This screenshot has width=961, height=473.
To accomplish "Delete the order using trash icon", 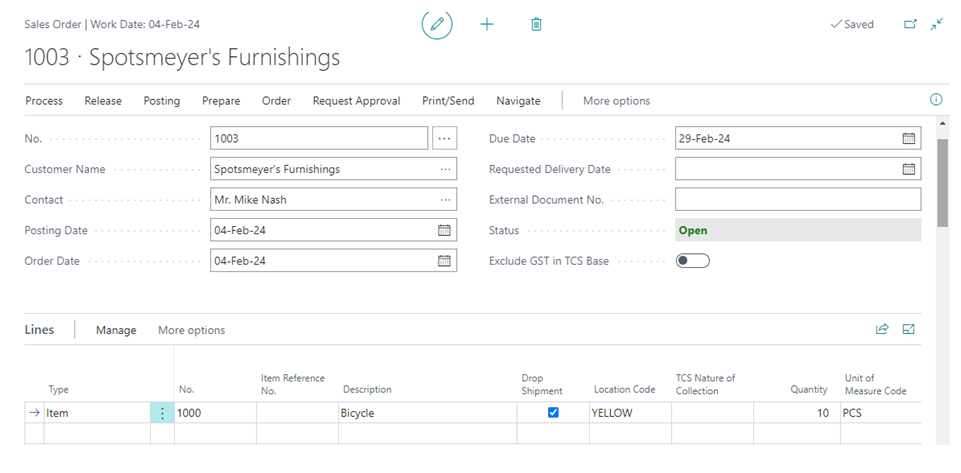I will point(536,25).
